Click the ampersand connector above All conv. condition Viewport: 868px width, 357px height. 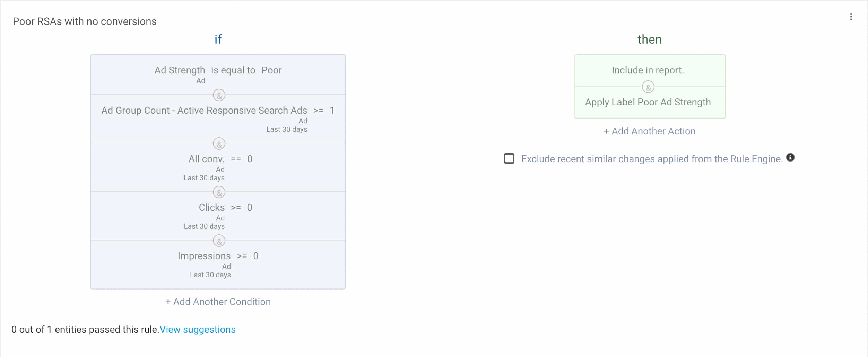point(219,144)
